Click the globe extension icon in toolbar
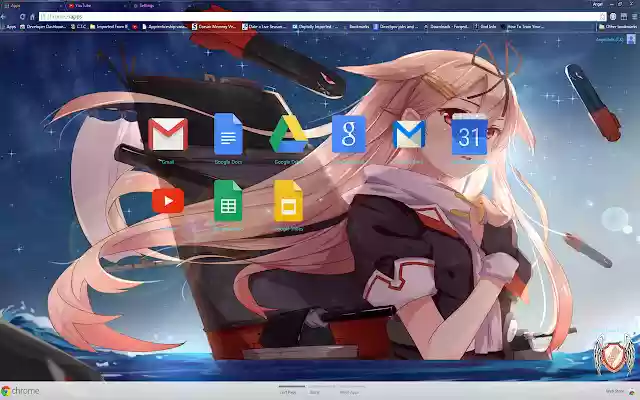Screen dimensions: 640x400 [x=613, y=17]
